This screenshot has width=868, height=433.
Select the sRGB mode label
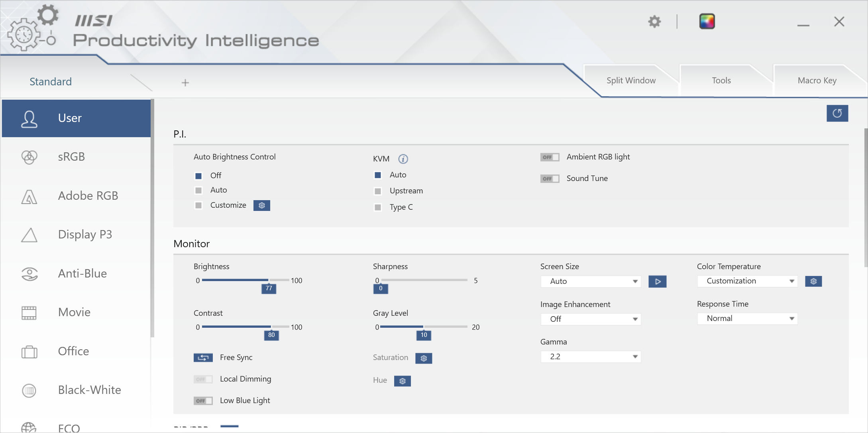(71, 157)
